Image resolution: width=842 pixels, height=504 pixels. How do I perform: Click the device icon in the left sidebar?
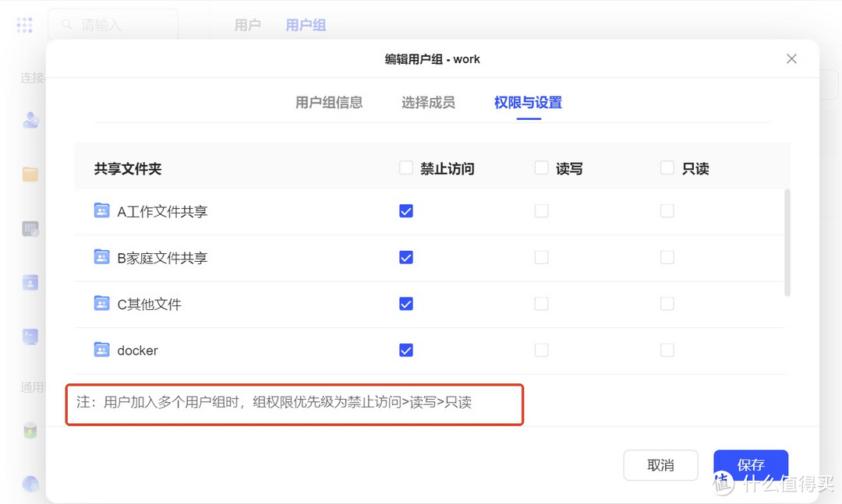tap(30, 228)
